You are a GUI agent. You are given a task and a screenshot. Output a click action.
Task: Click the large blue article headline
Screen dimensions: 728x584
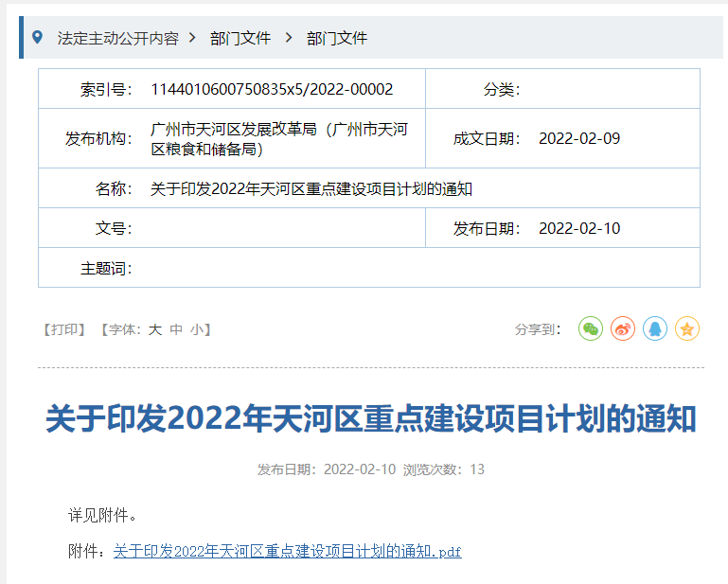(x=370, y=418)
